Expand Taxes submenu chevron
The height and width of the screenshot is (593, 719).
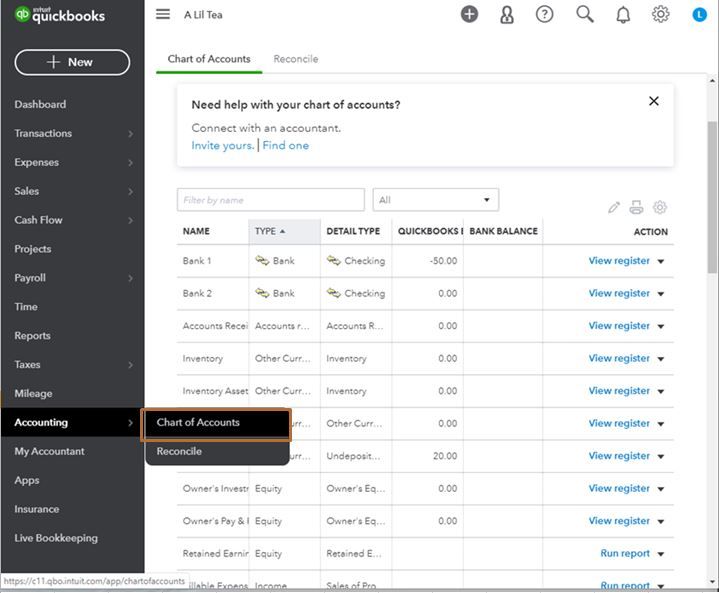point(131,365)
